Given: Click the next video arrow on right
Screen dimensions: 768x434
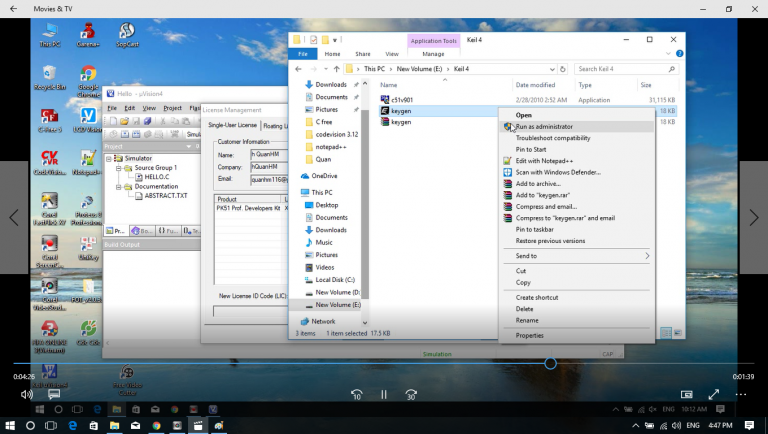Looking at the screenshot, I should pyautogui.click(x=754, y=217).
